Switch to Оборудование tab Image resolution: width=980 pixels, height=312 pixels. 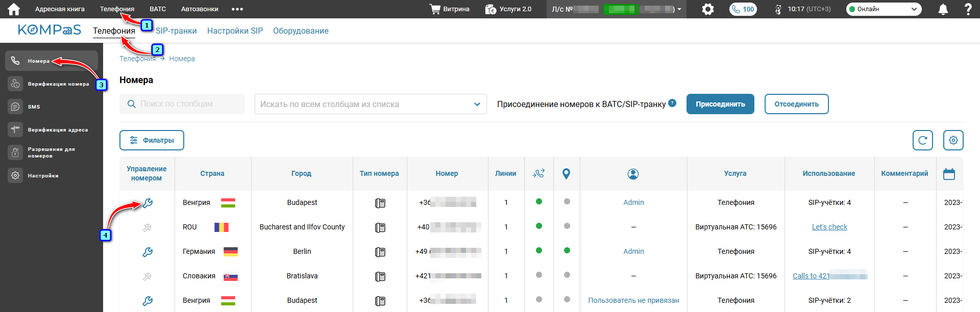click(301, 31)
